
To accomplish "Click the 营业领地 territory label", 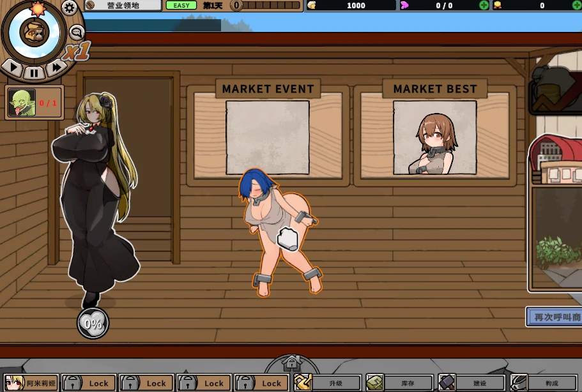I will pos(123,6).
